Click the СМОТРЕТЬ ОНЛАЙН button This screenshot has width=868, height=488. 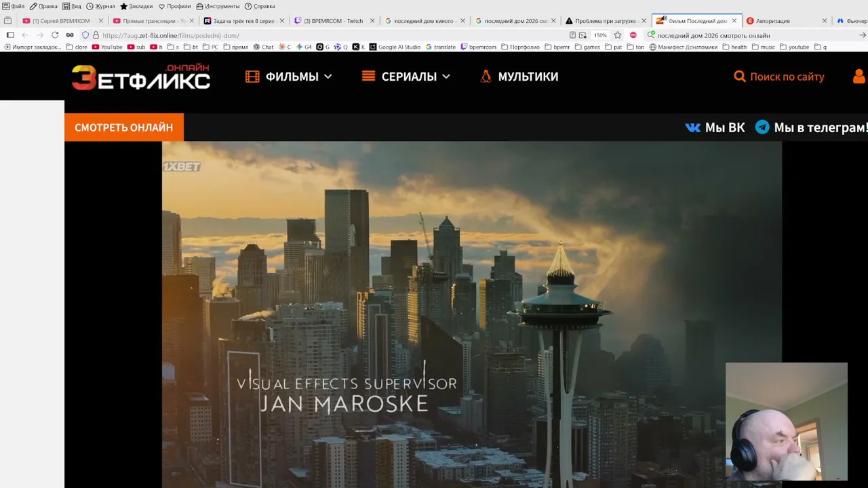point(124,127)
